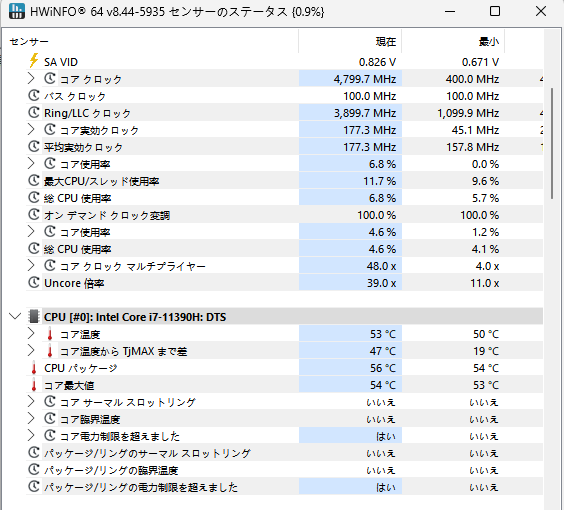This screenshot has width=564, height=510.
Task: Click the 48.0 x multiplier value
Action: [x=381, y=267]
